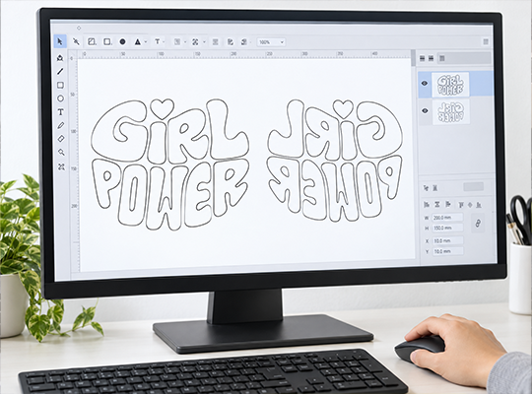Open the top toolbar T dropdown arrow
Image resolution: width=532 pixels, height=394 pixels.
(164, 42)
